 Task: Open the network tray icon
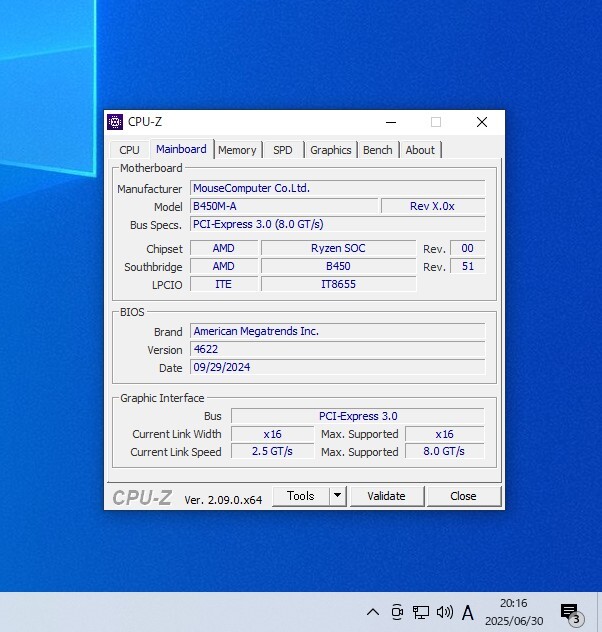pos(421,612)
